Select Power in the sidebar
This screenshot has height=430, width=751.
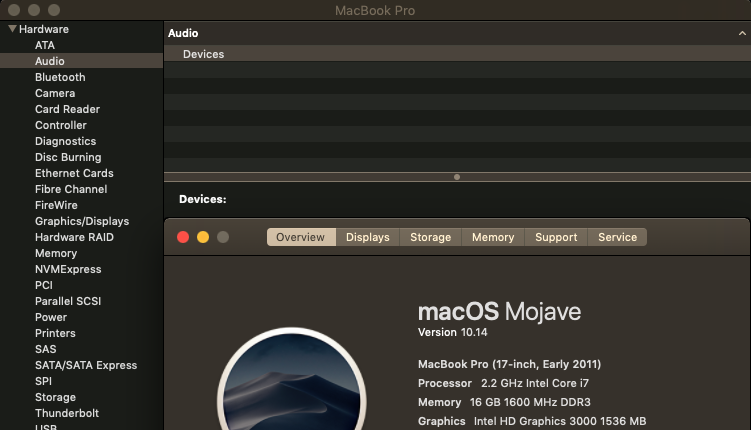[51, 317]
